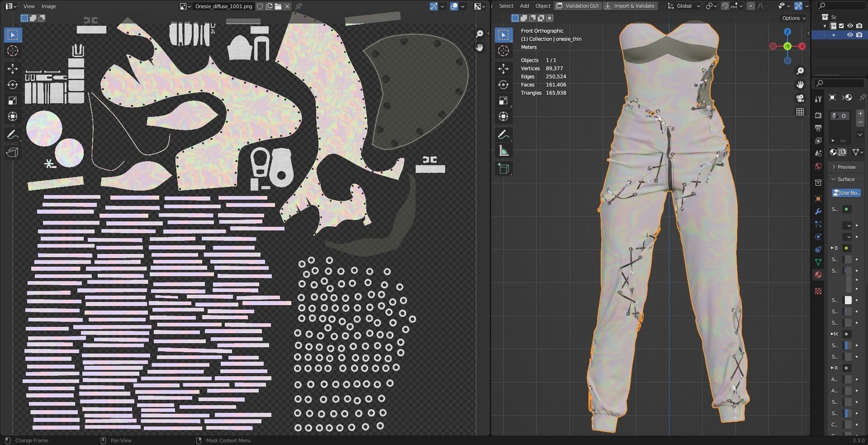Open the Image menu in the image editor
Viewport: 868px width, 445px height.
click(x=49, y=6)
